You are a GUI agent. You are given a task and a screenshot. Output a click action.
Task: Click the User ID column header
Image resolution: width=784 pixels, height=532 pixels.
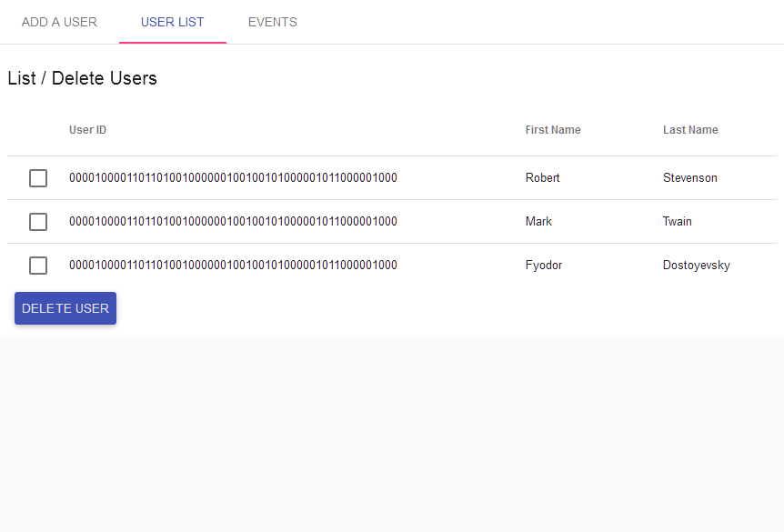87,130
